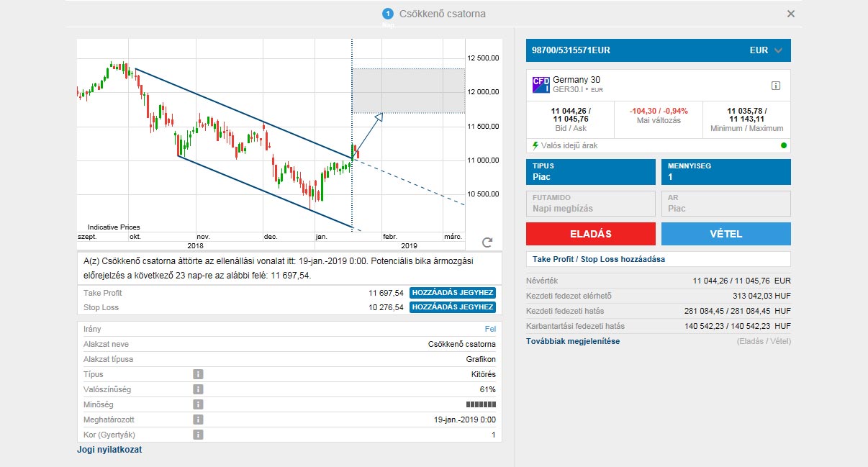This screenshot has width=868, height=467.
Task: Open the TIPUS Piac order type selector
Action: (x=591, y=171)
